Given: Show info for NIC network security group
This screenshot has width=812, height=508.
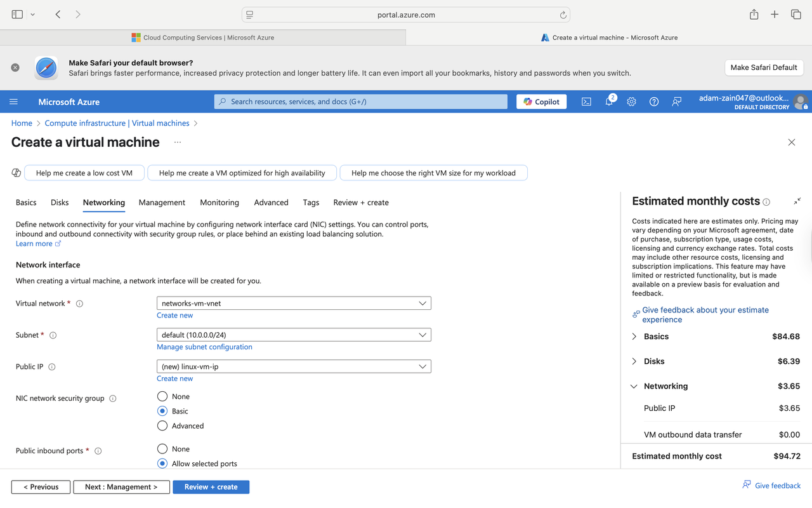Looking at the screenshot, I should [x=112, y=399].
